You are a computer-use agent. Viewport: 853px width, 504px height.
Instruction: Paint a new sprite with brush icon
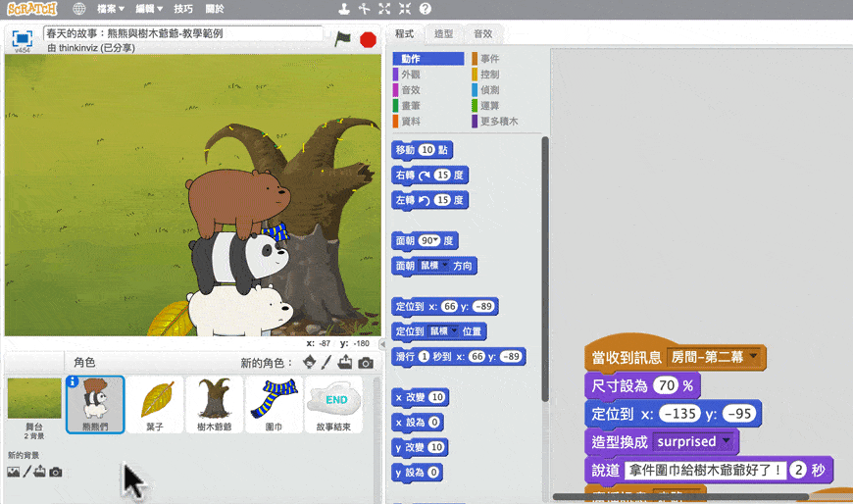[326, 362]
